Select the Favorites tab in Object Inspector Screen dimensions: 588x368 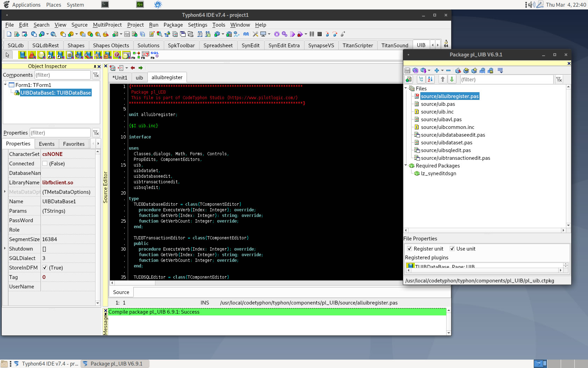point(74,144)
